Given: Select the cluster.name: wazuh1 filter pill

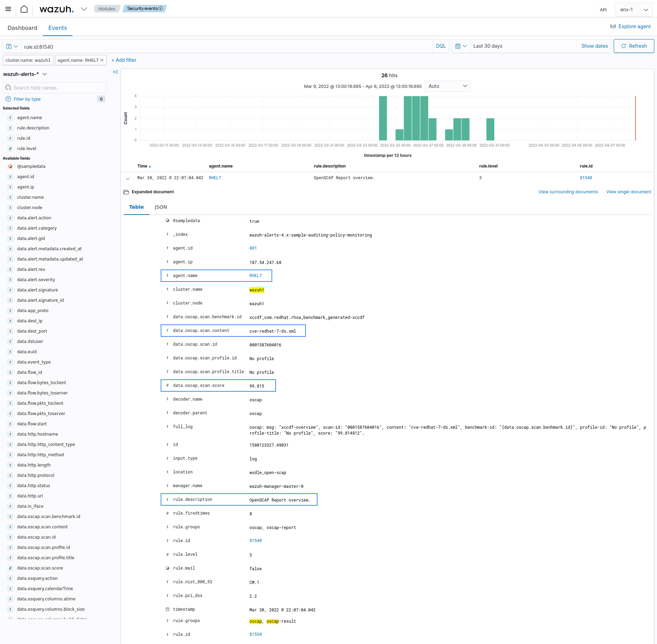Looking at the screenshot, I should point(28,60).
